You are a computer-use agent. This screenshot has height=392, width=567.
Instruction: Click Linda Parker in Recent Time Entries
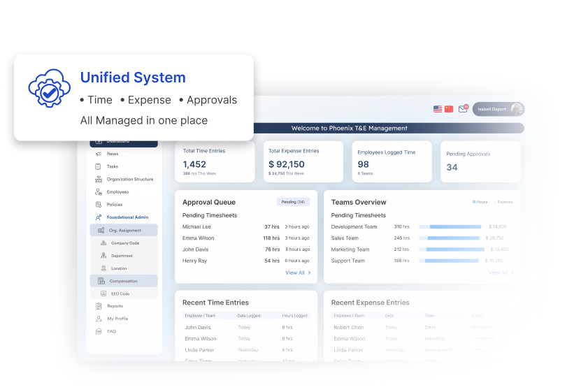pyautogui.click(x=200, y=350)
